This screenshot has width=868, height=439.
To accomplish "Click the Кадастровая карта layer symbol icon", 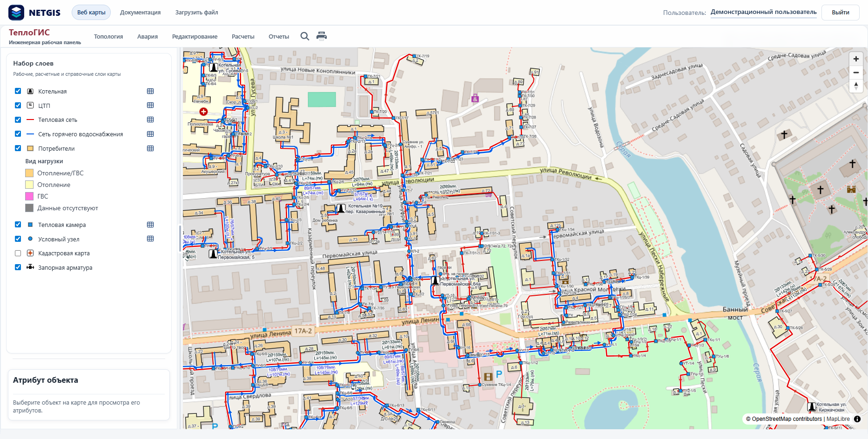I will (30, 253).
